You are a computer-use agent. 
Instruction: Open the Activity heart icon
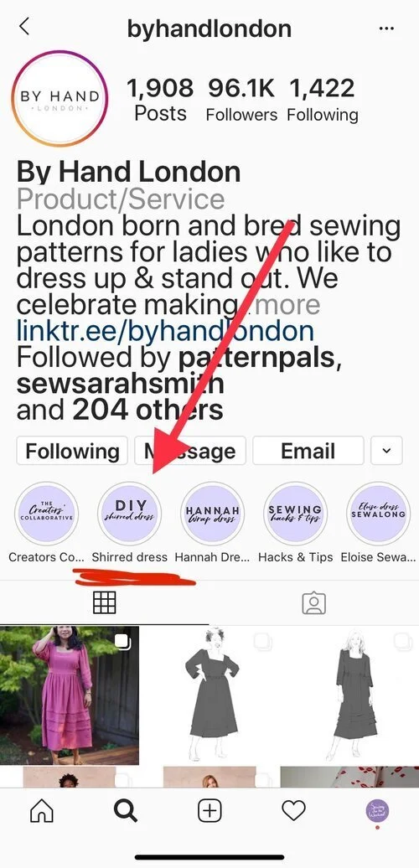(x=293, y=812)
